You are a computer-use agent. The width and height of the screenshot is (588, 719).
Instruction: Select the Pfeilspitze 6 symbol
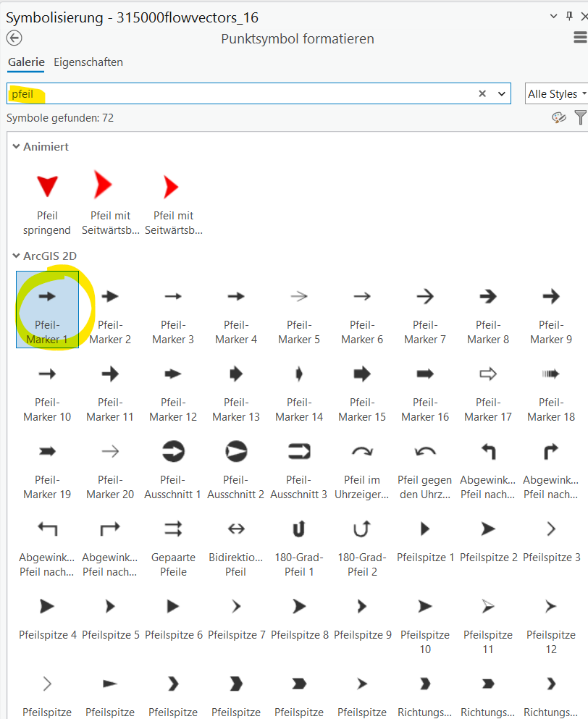click(x=173, y=620)
